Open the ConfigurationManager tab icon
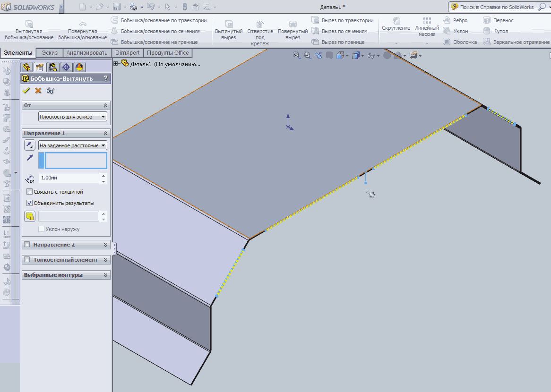The height and width of the screenshot is (392, 551). [53, 67]
